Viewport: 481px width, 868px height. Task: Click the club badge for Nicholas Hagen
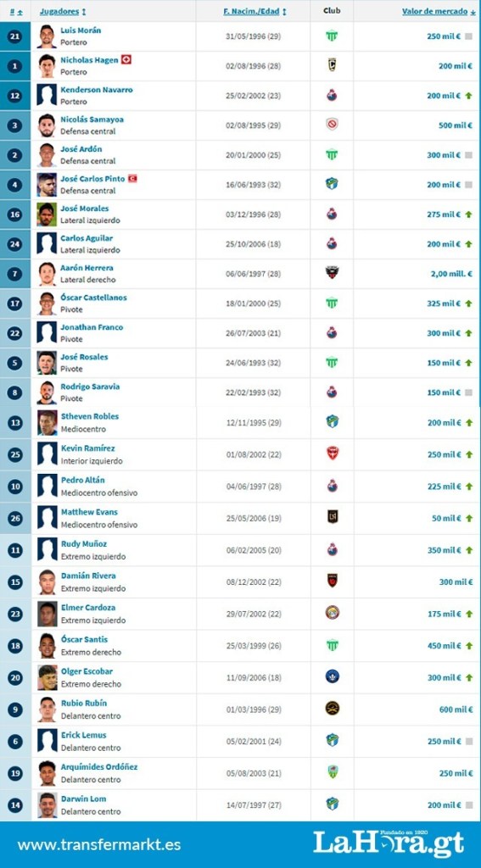point(332,65)
